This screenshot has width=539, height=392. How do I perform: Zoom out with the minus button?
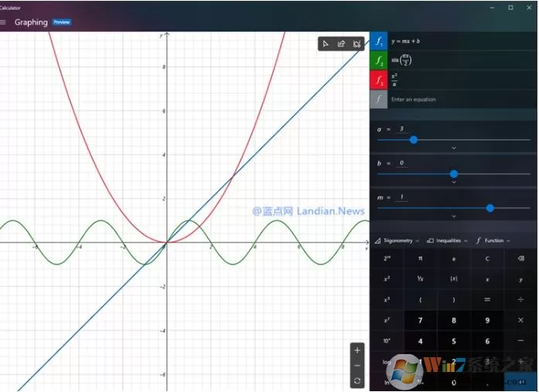point(357,365)
